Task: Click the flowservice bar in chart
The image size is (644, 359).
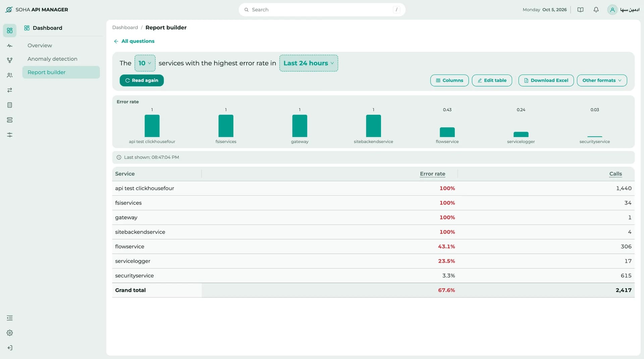Action: coord(447,132)
